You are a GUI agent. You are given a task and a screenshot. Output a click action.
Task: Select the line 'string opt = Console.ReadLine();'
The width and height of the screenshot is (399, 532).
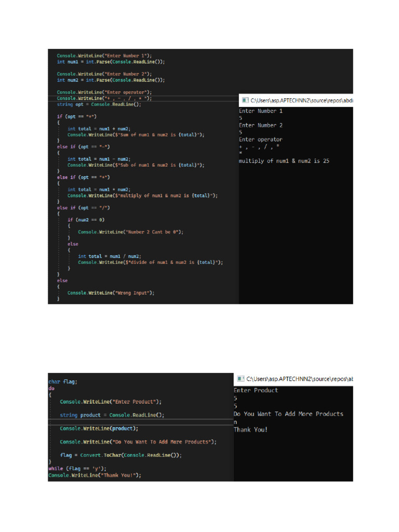point(99,104)
